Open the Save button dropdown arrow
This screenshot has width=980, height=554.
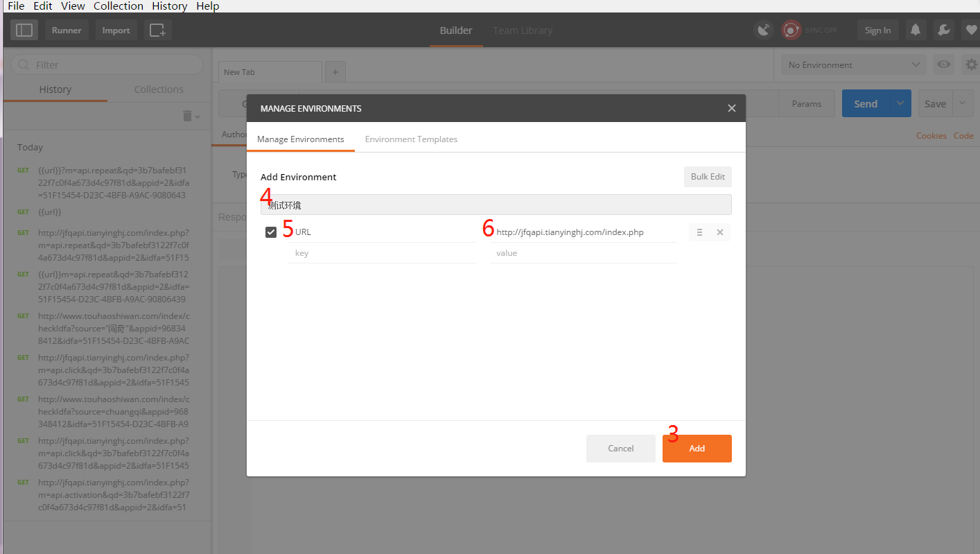click(x=963, y=103)
